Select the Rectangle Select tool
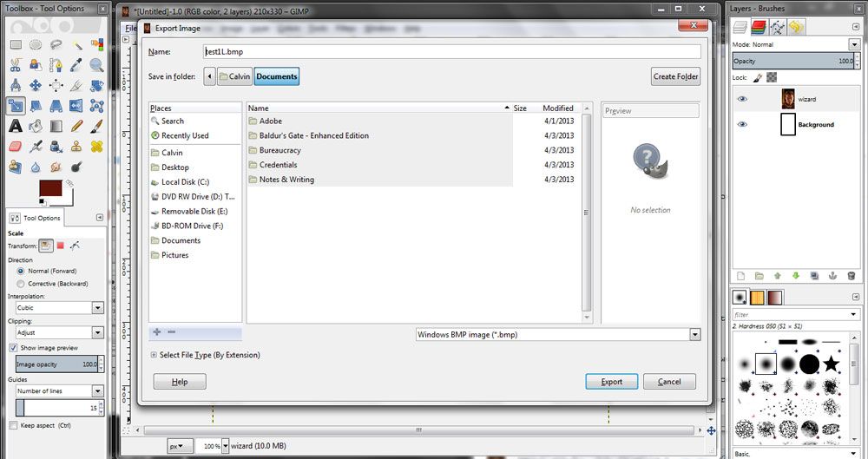This screenshot has height=459, width=868. pos(16,45)
